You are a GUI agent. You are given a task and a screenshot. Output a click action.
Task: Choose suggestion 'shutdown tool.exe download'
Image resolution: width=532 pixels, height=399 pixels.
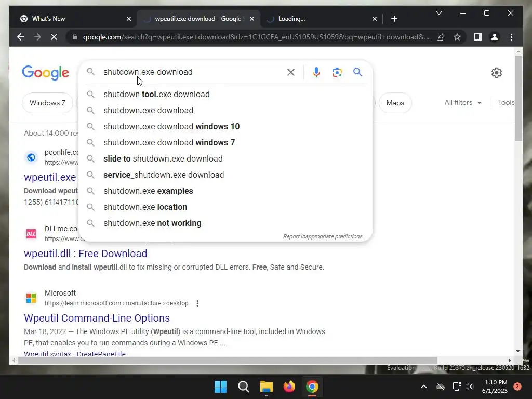pos(225,95)
